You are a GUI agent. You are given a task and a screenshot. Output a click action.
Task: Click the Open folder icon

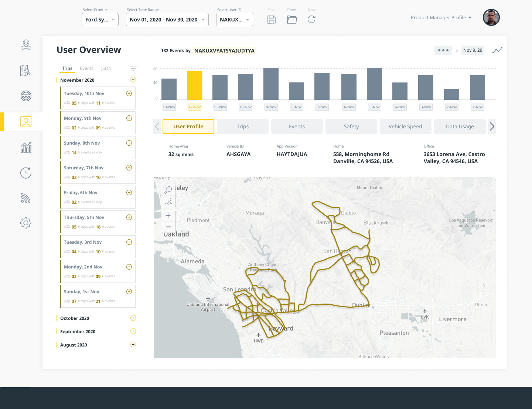pos(292,20)
